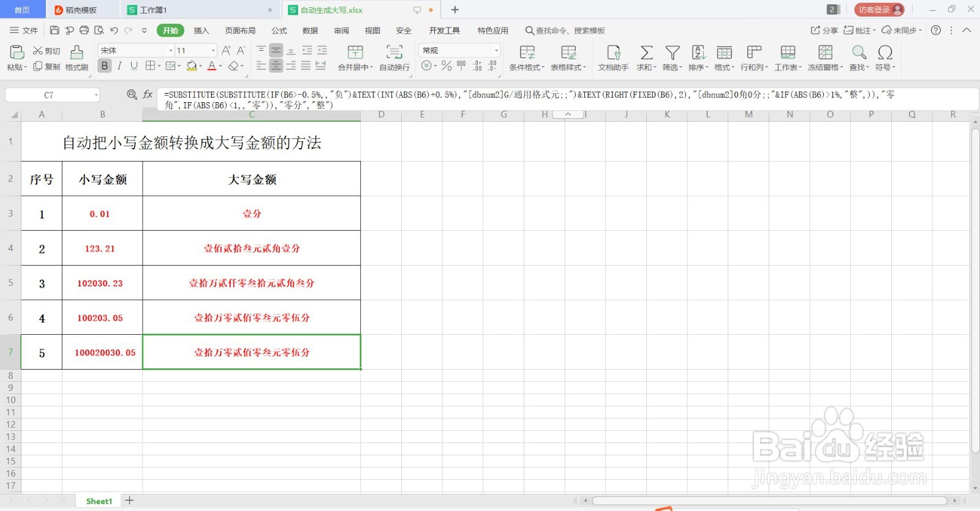Switch to the 公式 ribbon tab

[x=279, y=31]
